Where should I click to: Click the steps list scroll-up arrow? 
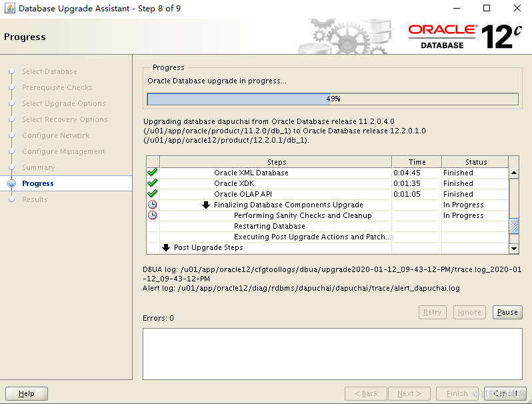coord(514,173)
